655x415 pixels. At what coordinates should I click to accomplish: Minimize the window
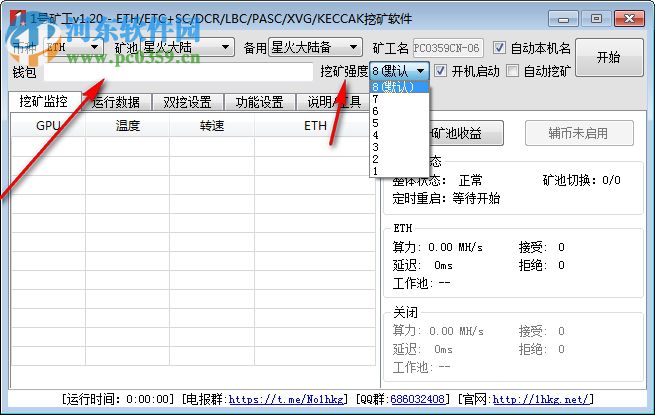click(563, 19)
